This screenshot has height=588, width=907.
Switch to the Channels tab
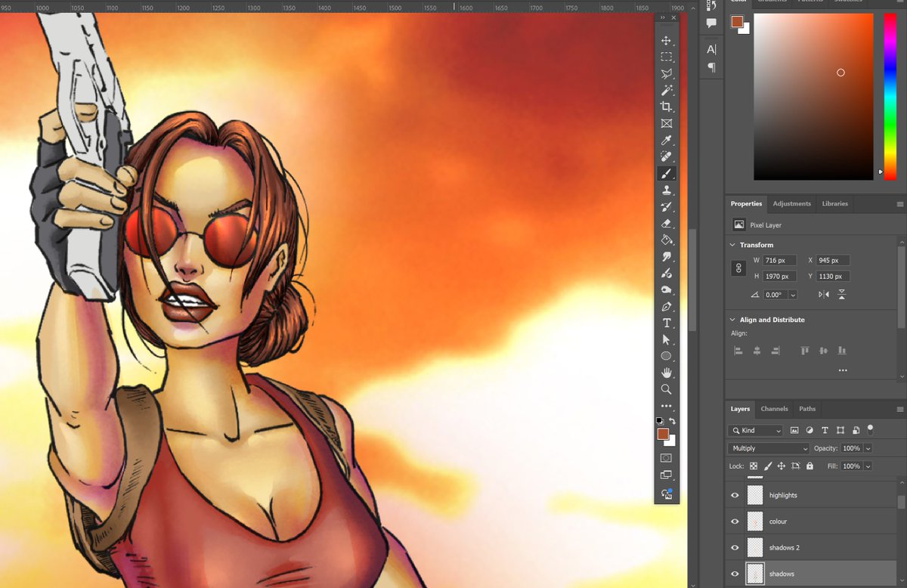[774, 409]
